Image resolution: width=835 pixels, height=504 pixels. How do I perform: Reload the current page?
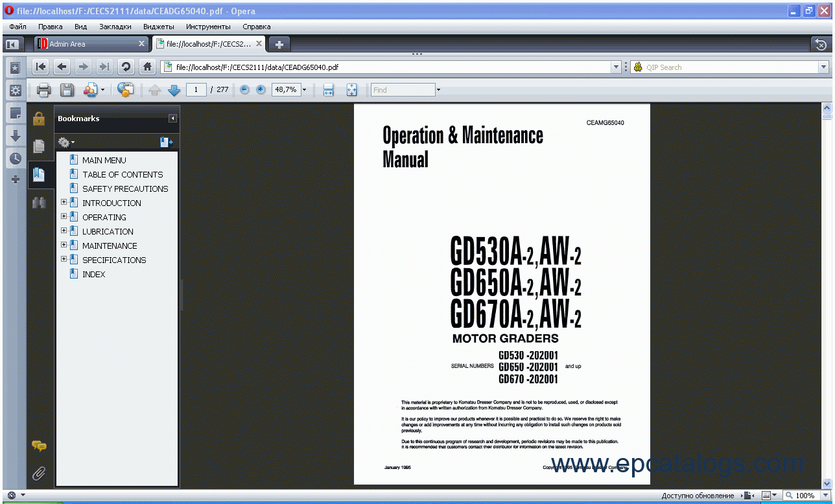(126, 67)
